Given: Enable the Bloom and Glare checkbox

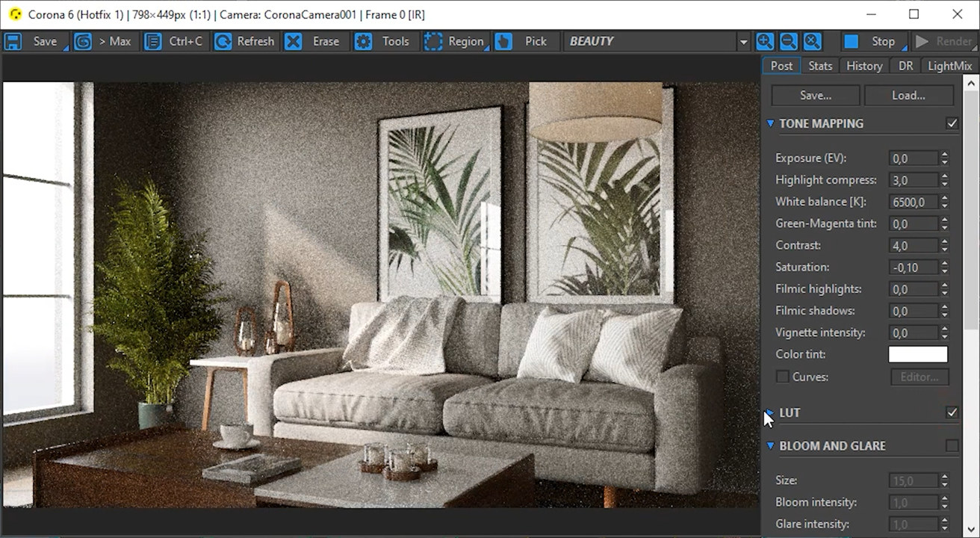Looking at the screenshot, I should click(x=952, y=446).
